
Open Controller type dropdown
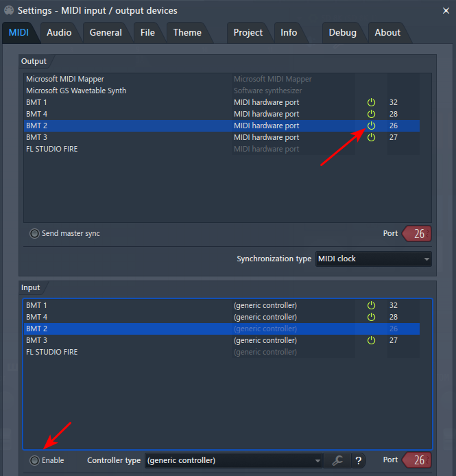(x=233, y=460)
